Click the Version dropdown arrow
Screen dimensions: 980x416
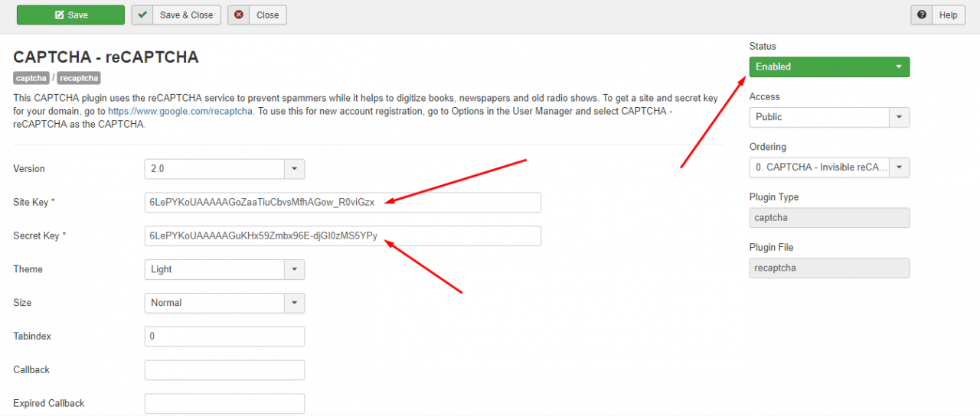pyautogui.click(x=294, y=169)
